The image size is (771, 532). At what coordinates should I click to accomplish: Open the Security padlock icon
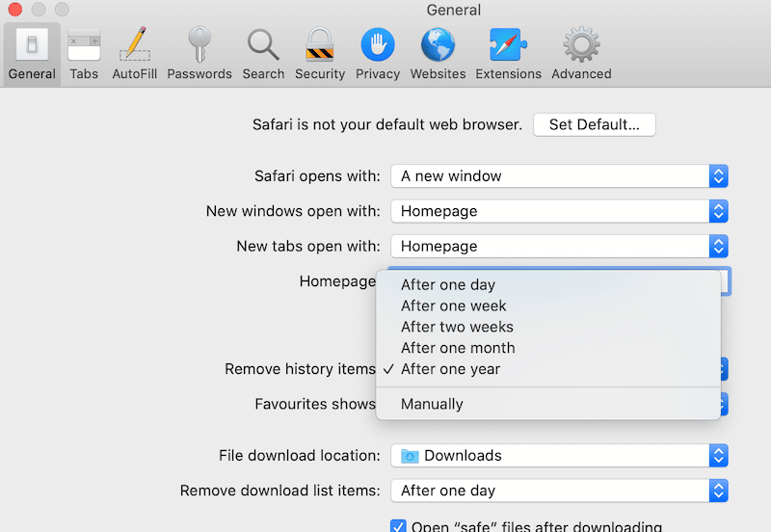319,46
